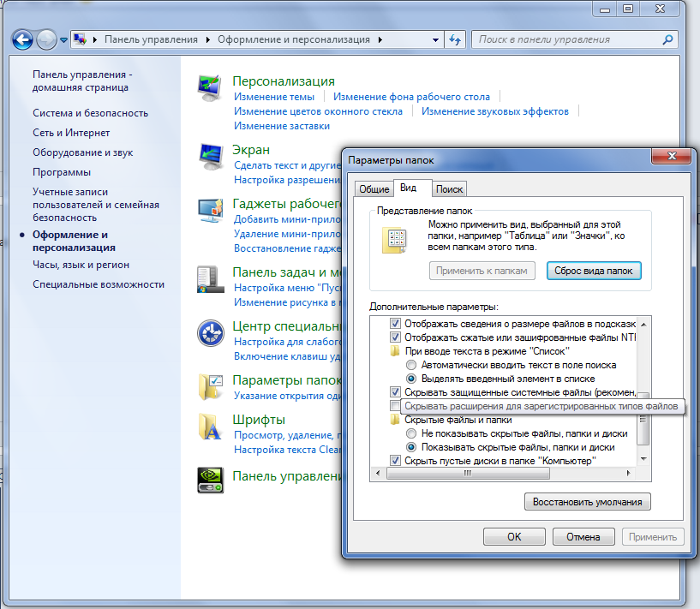Open the recent pages dropdown arrow
Screen dimensions: 700x609
(x=63, y=40)
